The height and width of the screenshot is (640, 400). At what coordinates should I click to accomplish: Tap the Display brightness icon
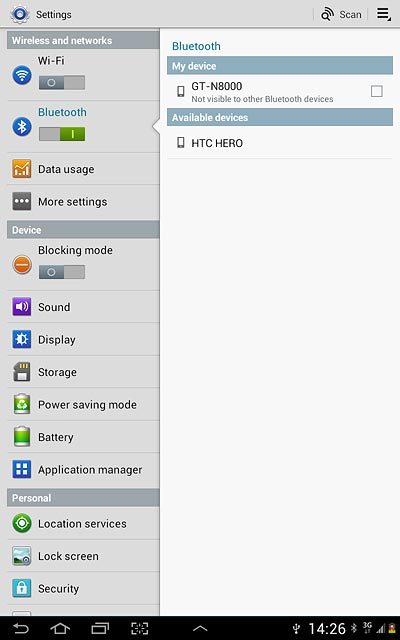click(x=22, y=339)
